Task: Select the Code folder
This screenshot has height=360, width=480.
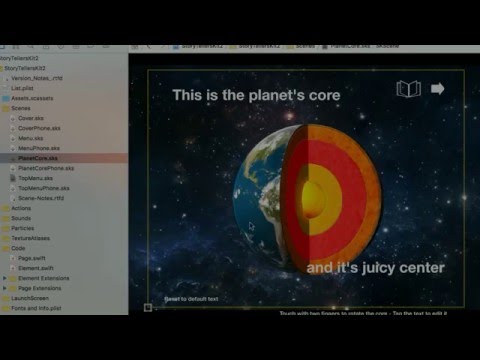Action: tap(18, 248)
